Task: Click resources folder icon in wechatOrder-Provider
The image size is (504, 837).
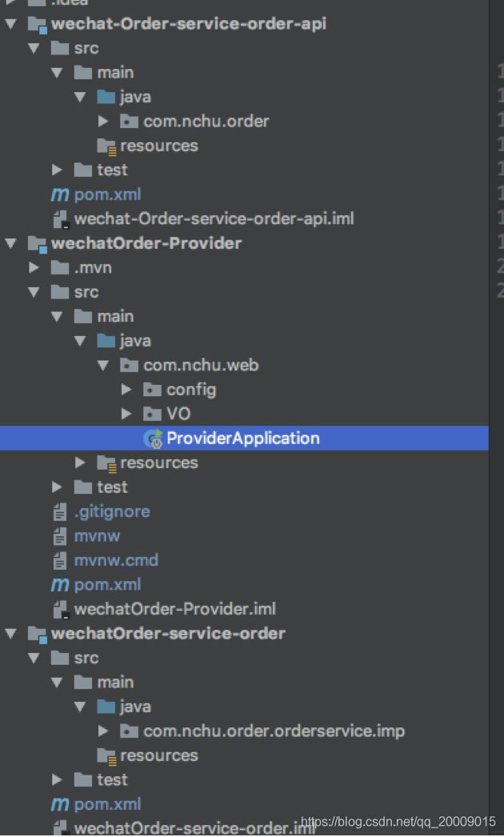Action: click(106, 463)
